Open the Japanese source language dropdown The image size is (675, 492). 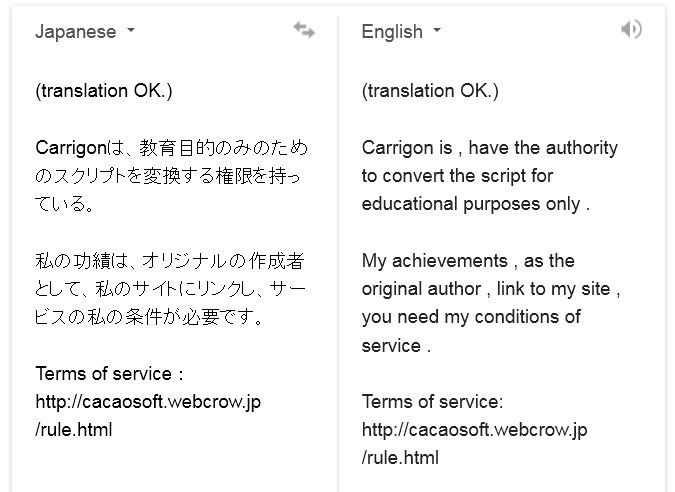pos(84,31)
